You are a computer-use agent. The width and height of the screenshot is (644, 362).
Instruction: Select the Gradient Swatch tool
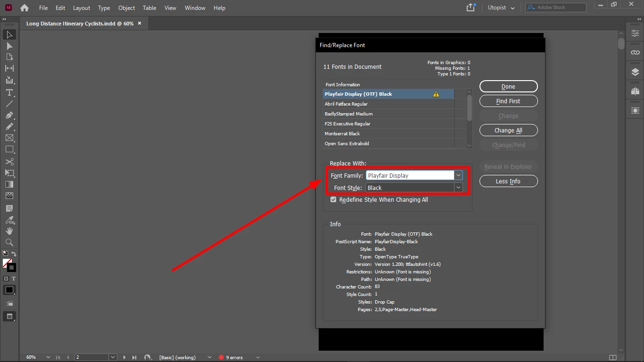point(9,185)
